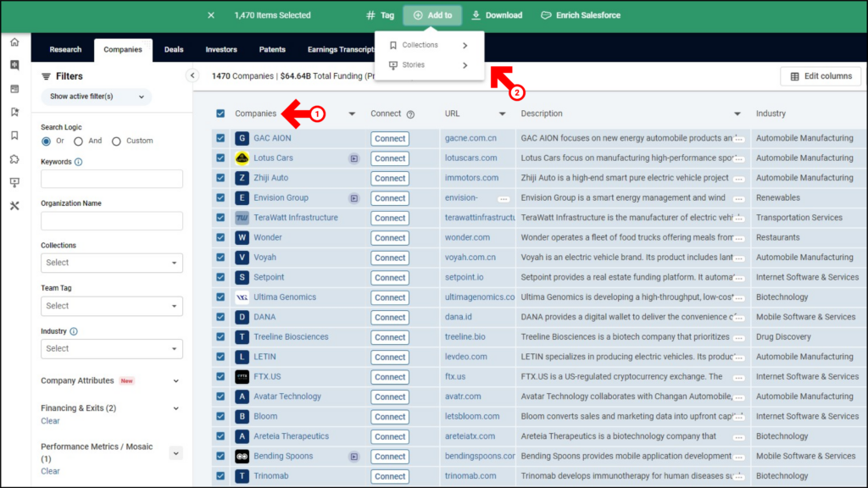Click the Bending Spoons logo icon

coord(242,457)
